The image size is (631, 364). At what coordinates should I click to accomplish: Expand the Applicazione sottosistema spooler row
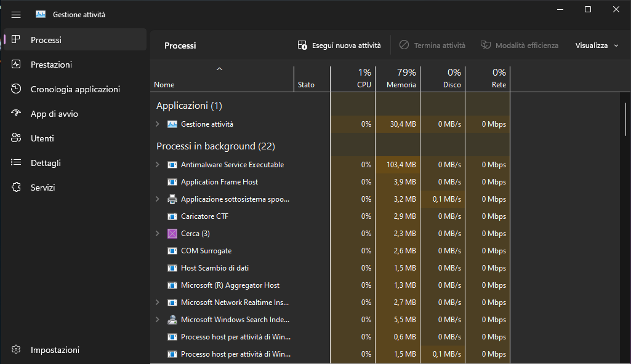click(x=158, y=199)
